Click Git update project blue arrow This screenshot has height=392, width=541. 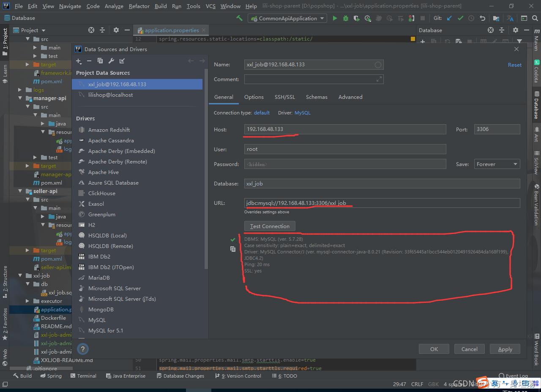pos(449,18)
